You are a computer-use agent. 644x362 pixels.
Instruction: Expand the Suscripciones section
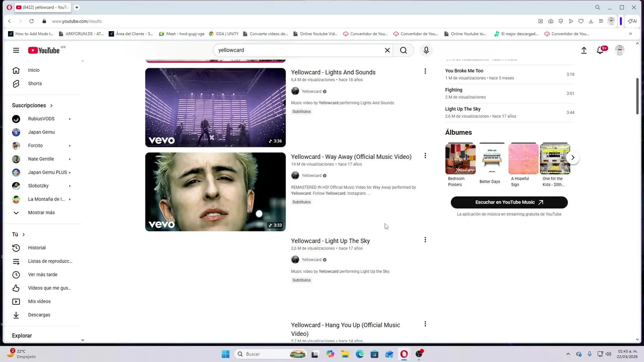(x=32, y=106)
